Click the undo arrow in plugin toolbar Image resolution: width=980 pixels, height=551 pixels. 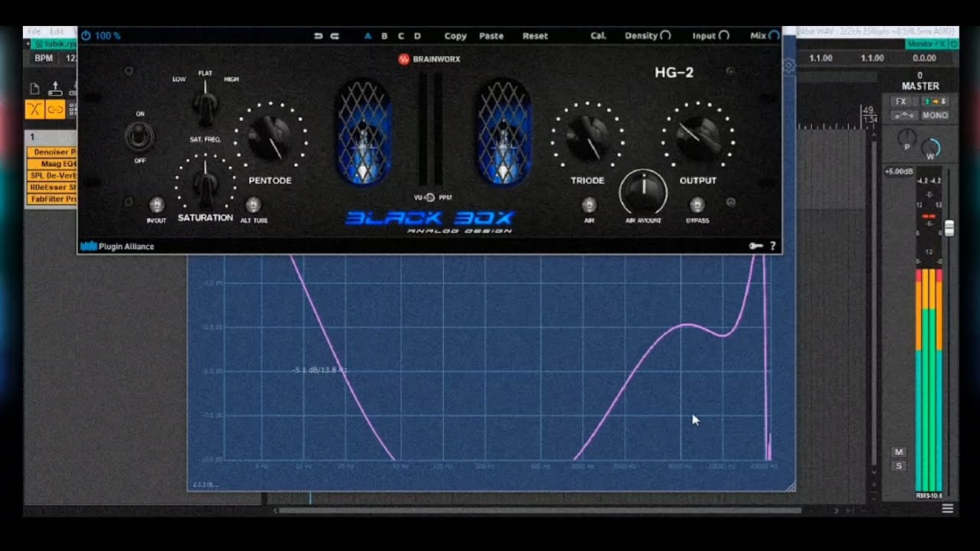point(318,36)
